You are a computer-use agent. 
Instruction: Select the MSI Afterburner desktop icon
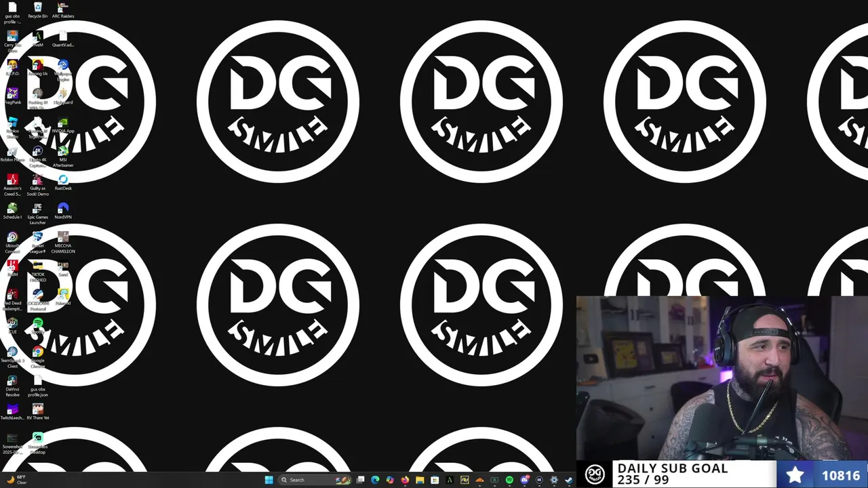pos(63,157)
